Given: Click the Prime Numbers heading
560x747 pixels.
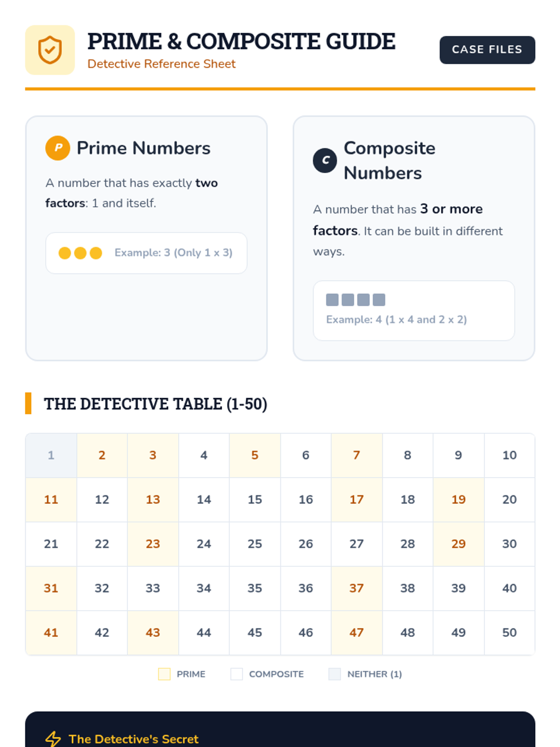Looking at the screenshot, I should (x=143, y=148).
